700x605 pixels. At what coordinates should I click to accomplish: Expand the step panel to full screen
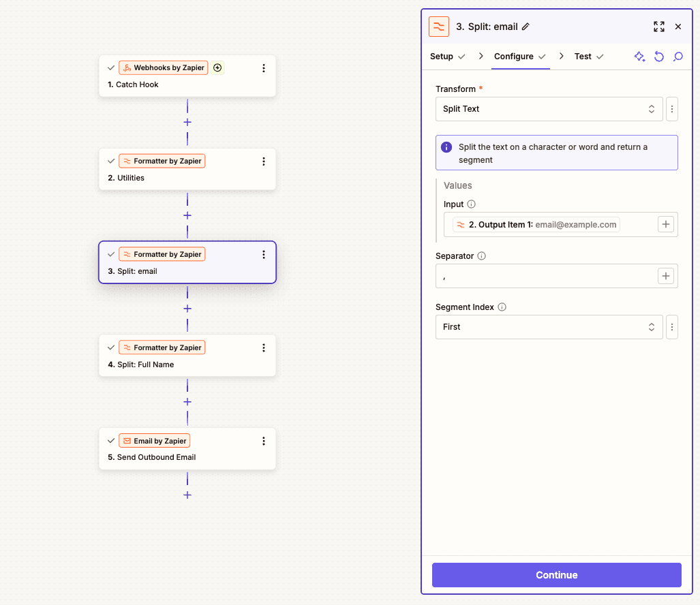[659, 27]
